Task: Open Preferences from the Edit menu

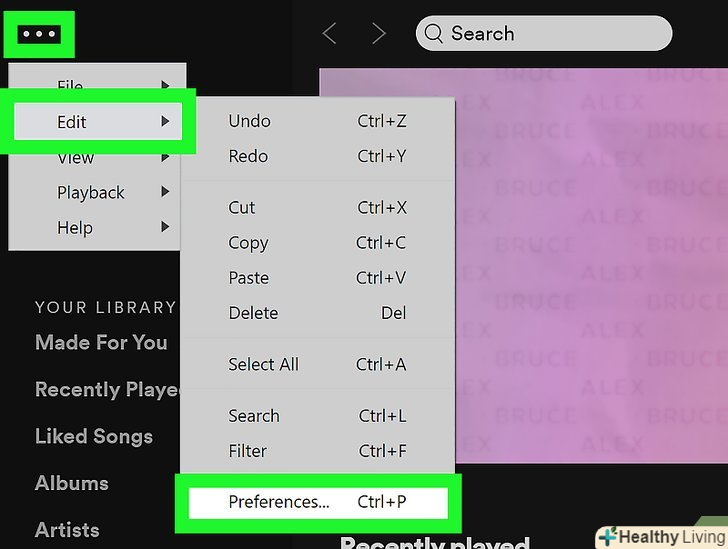Action: (x=317, y=502)
